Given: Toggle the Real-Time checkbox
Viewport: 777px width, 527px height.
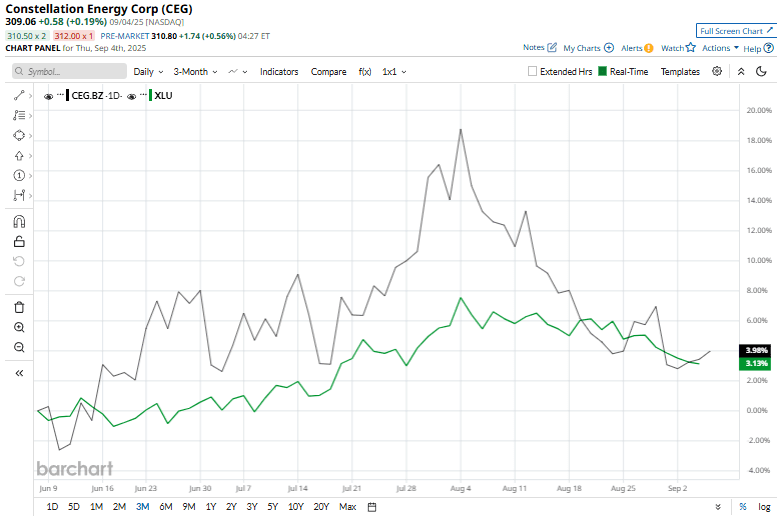Looking at the screenshot, I should [602, 72].
